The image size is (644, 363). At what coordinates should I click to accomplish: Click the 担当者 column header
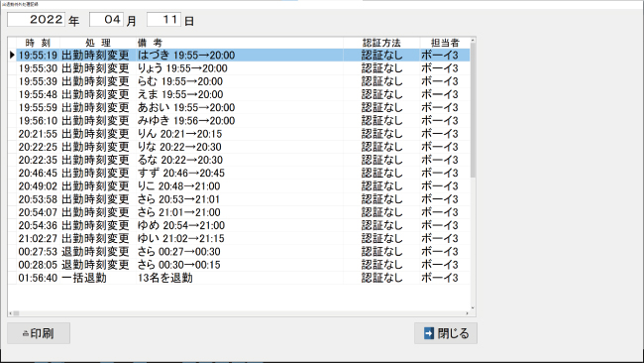tap(445, 43)
